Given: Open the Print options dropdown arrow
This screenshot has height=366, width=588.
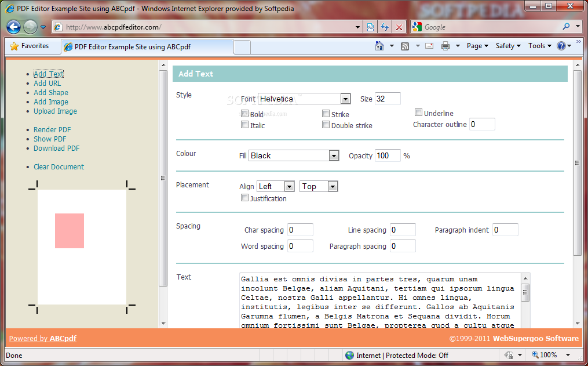Looking at the screenshot, I should [x=458, y=46].
